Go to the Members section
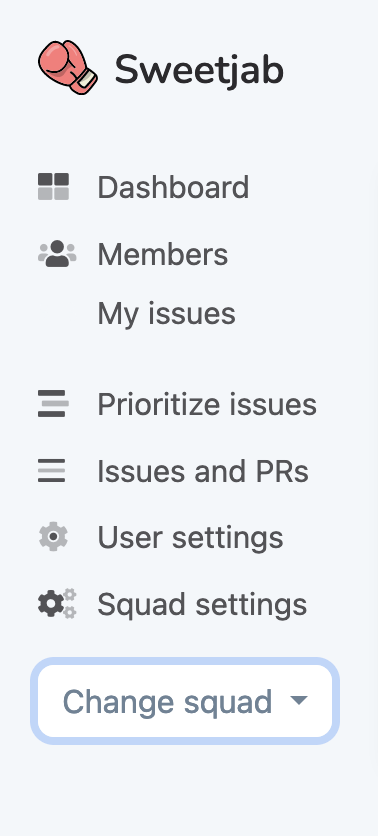Screen dimensions: 378x836 pyautogui.click(x=163, y=254)
